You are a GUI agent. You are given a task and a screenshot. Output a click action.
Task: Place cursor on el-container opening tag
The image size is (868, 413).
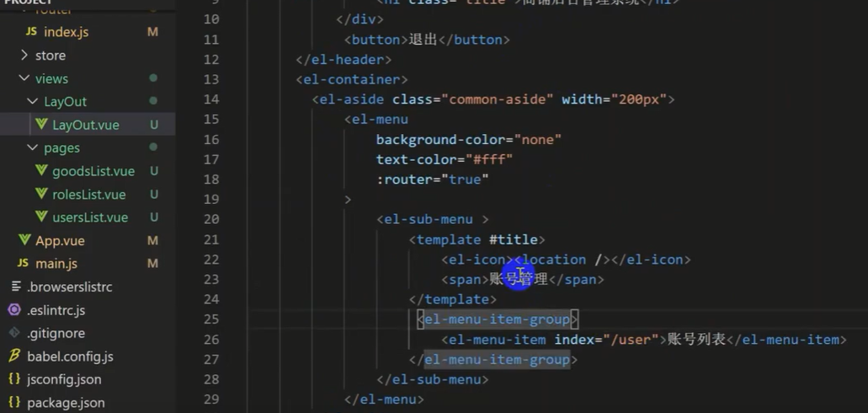pyautogui.click(x=352, y=79)
